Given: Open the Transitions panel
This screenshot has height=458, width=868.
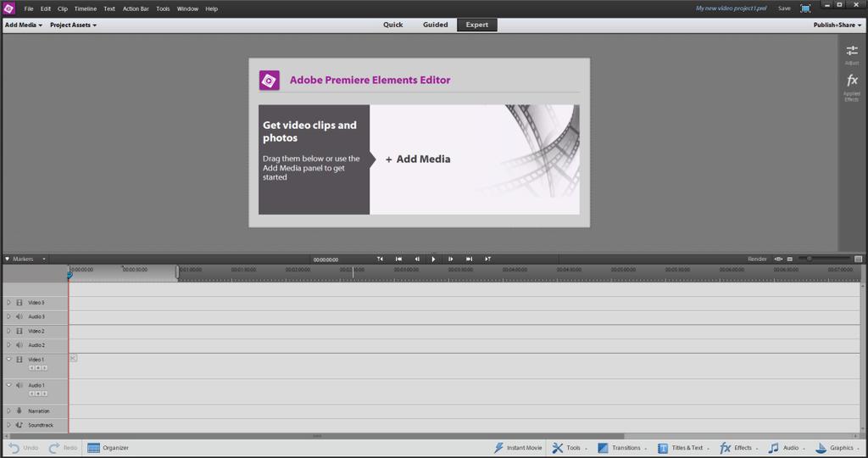Looking at the screenshot, I should pos(621,448).
